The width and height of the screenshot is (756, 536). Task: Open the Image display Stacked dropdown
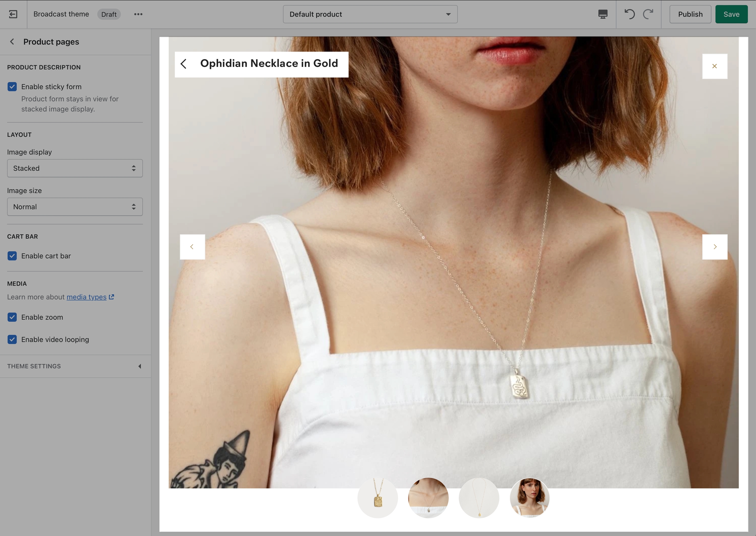pos(75,168)
